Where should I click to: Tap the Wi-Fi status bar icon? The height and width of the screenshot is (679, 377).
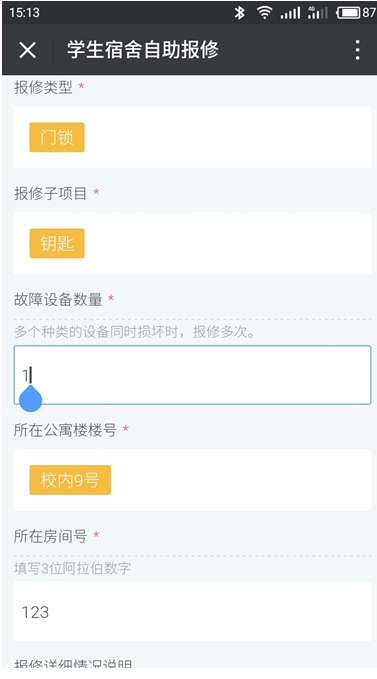pos(264,13)
